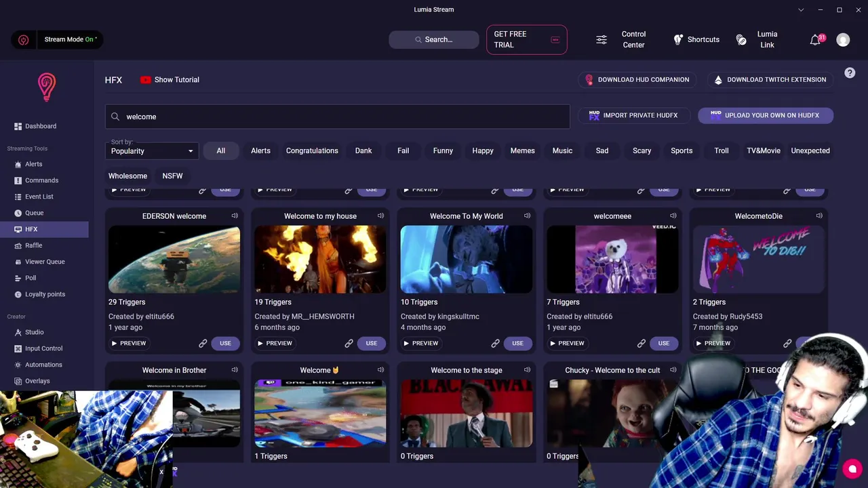Toggle Stream Mode On switch
868x488 pixels.
coord(57,39)
